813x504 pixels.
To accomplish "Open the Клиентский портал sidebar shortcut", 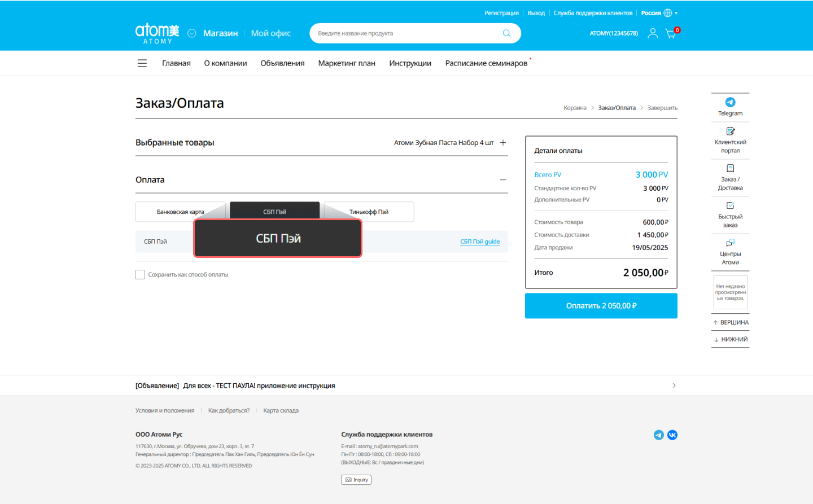I will click(730, 141).
